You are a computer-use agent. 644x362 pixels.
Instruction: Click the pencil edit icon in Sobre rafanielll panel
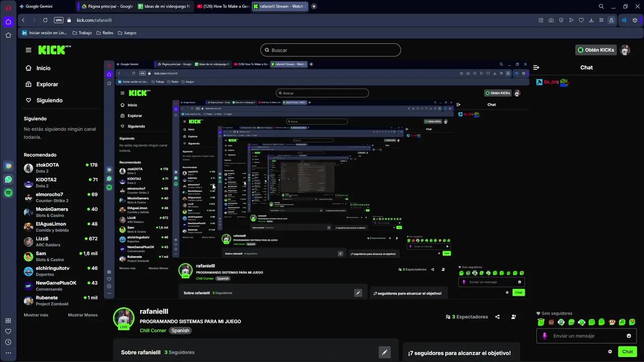384,352
